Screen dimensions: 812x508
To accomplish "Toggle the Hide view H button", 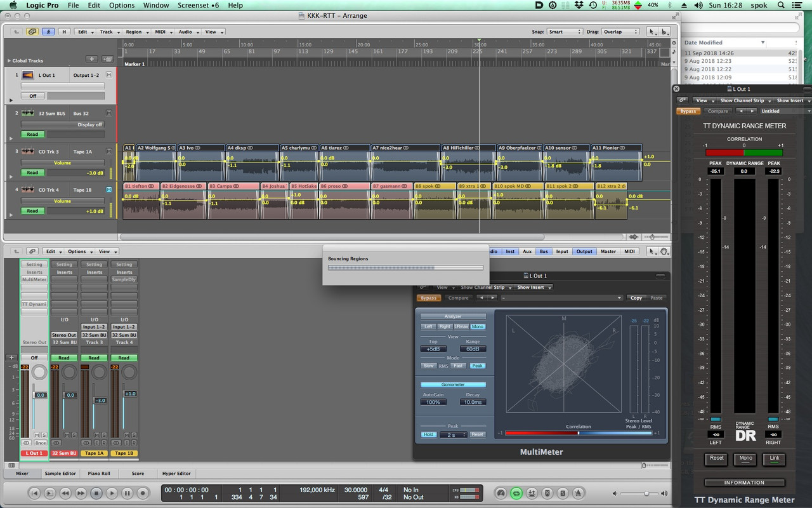I will (x=64, y=32).
